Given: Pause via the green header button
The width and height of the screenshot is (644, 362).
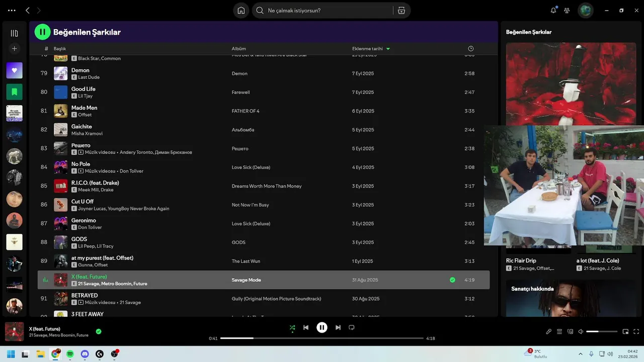Looking at the screenshot, I should pos(42,32).
